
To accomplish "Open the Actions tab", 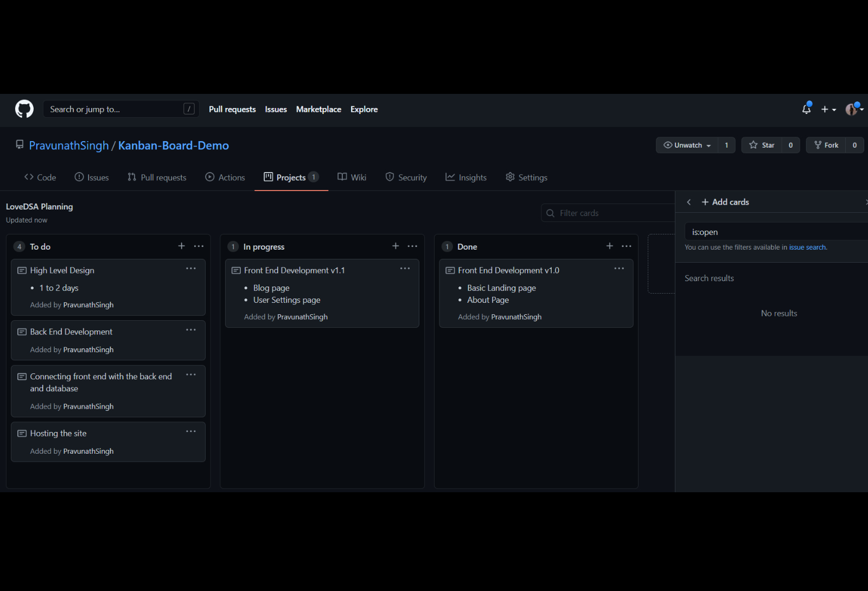I will [225, 177].
